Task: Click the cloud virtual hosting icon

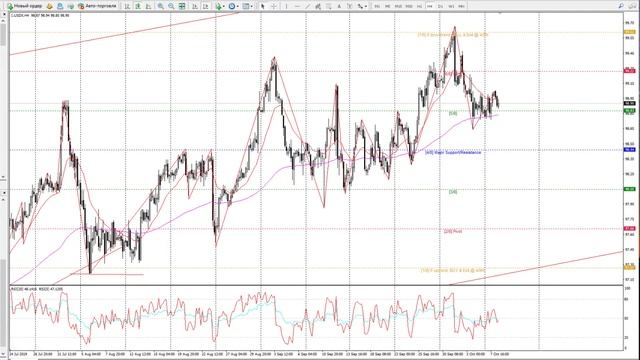Action: coord(71,6)
